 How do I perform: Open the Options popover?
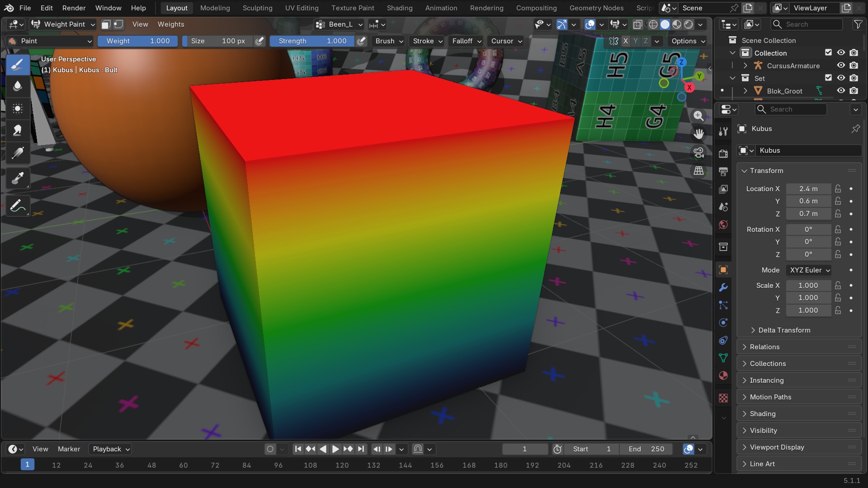point(688,41)
